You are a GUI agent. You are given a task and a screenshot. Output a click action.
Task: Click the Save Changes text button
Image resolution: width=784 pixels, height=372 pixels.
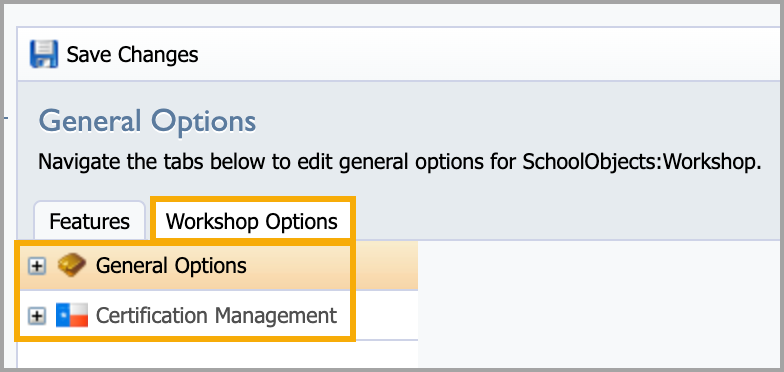coord(132,54)
